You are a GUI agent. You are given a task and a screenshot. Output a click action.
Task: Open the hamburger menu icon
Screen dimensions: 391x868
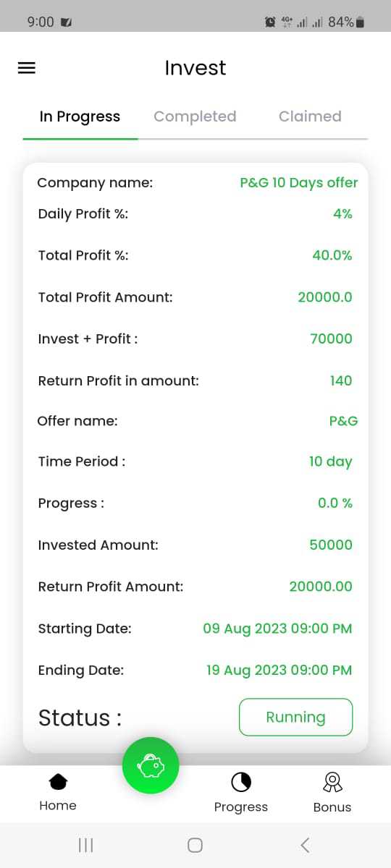pos(27,68)
